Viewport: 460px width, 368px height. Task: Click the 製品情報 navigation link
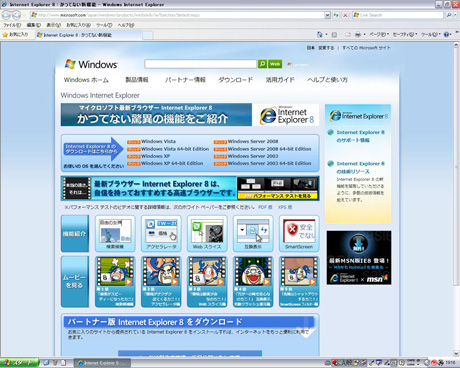pos(137,80)
